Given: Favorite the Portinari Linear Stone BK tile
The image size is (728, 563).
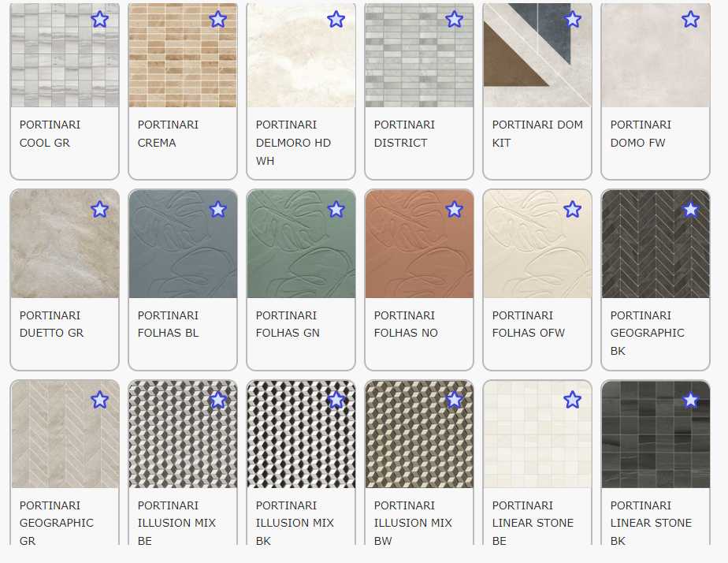Looking at the screenshot, I should coord(690,400).
